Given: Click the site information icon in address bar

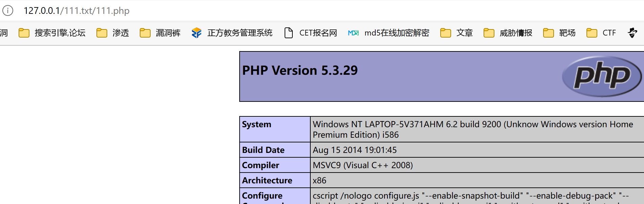Looking at the screenshot, I should (x=7, y=10).
